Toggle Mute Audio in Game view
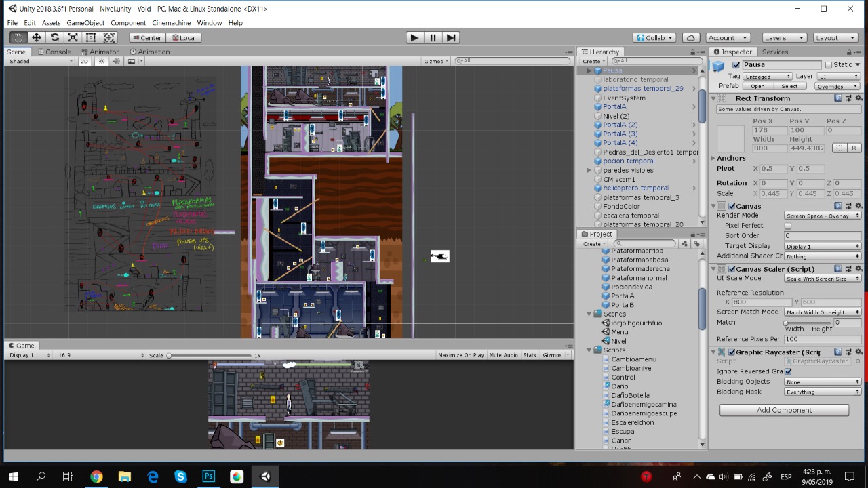The height and width of the screenshot is (488, 868). coord(503,355)
